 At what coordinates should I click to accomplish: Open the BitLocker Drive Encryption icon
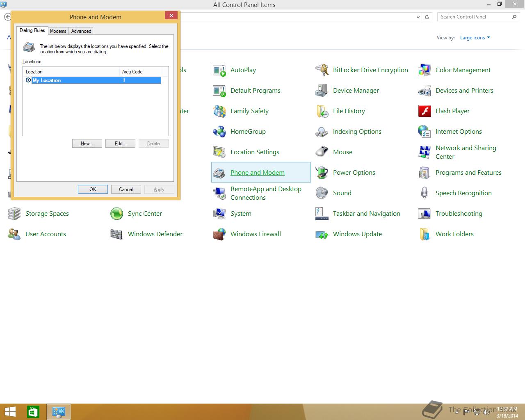point(322,70)
